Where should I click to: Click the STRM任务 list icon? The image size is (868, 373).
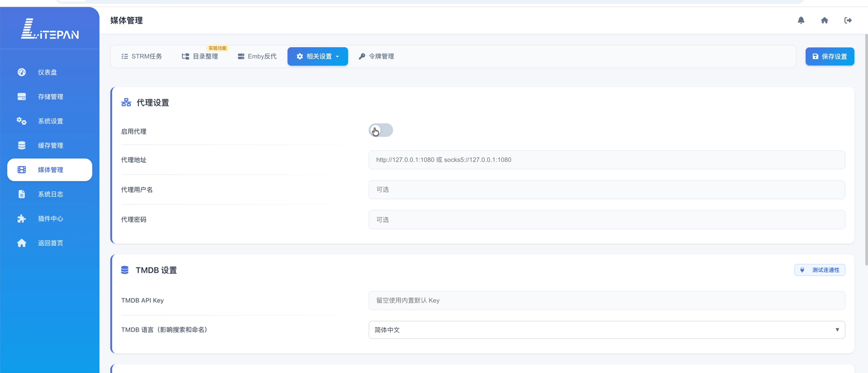(125, 56)
